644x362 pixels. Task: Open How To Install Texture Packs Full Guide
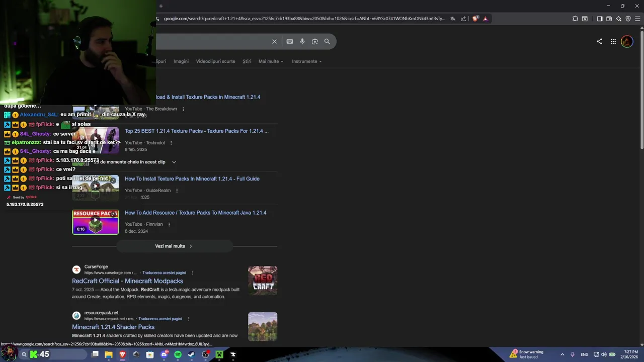pyautogui.click(x=192, y=179)
